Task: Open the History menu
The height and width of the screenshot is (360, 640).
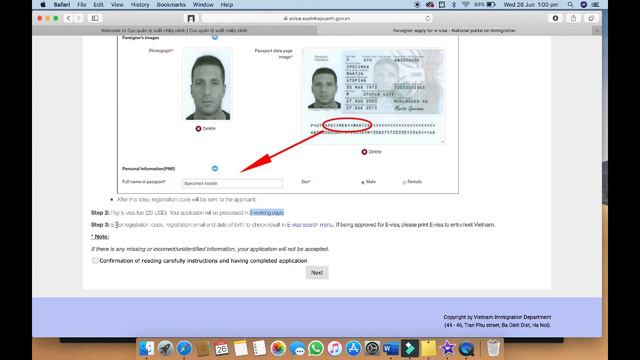Action: click(140, 5)
